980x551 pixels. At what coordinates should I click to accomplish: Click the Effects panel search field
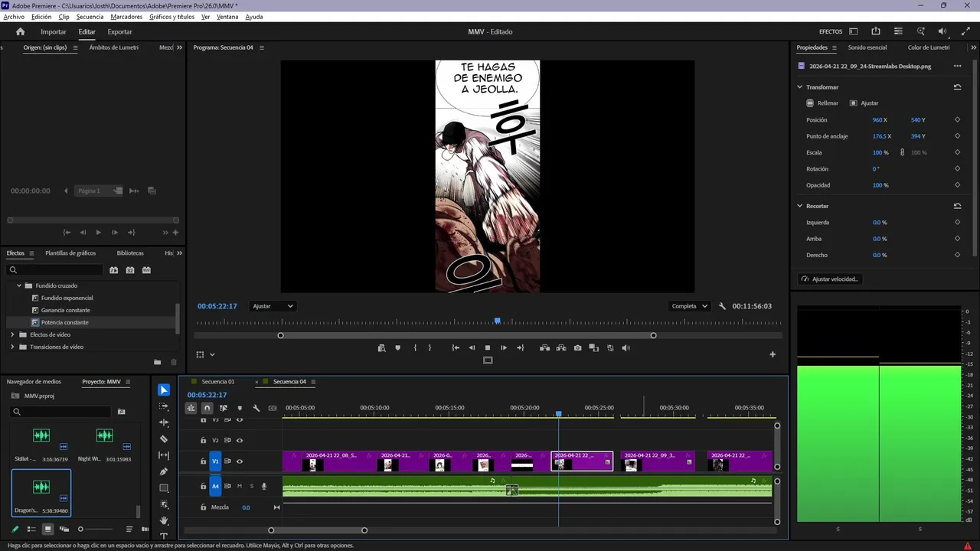[54, 270]
